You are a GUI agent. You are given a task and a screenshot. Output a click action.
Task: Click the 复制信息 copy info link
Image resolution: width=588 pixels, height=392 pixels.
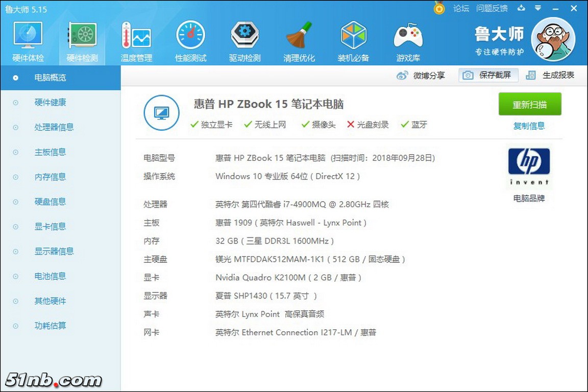(529, 126)
